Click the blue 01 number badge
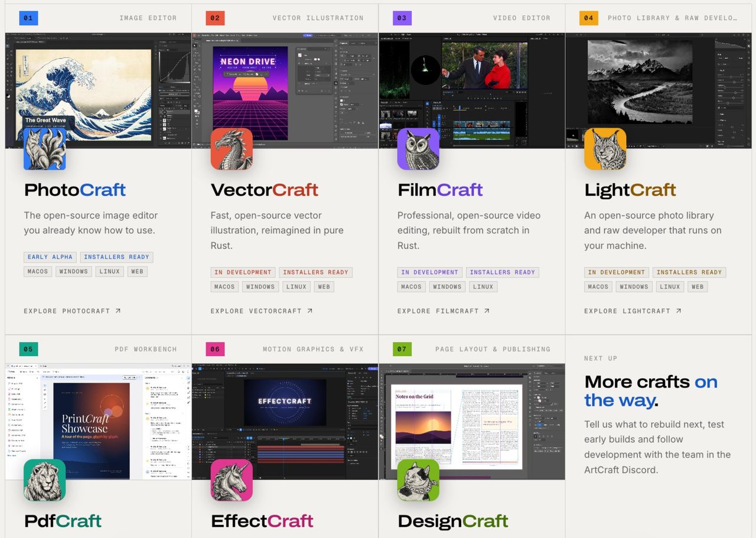Viewport: 756px width, 538px height. (28, 18)
